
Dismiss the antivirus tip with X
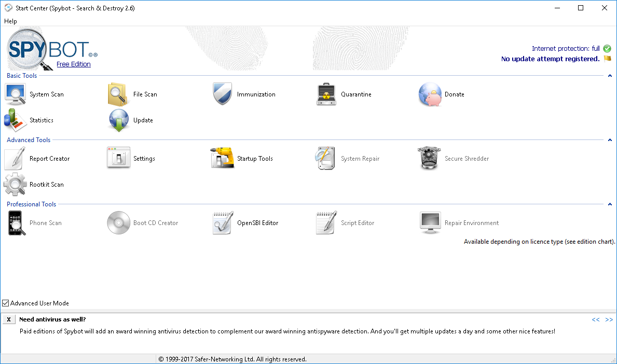[x=9, y=319]
